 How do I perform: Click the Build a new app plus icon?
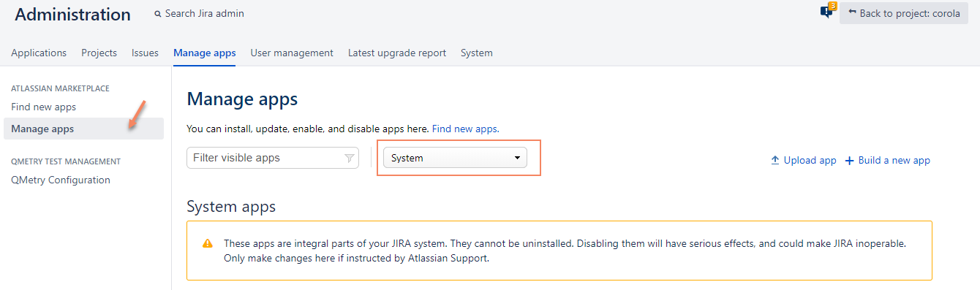tap(849, 160)
